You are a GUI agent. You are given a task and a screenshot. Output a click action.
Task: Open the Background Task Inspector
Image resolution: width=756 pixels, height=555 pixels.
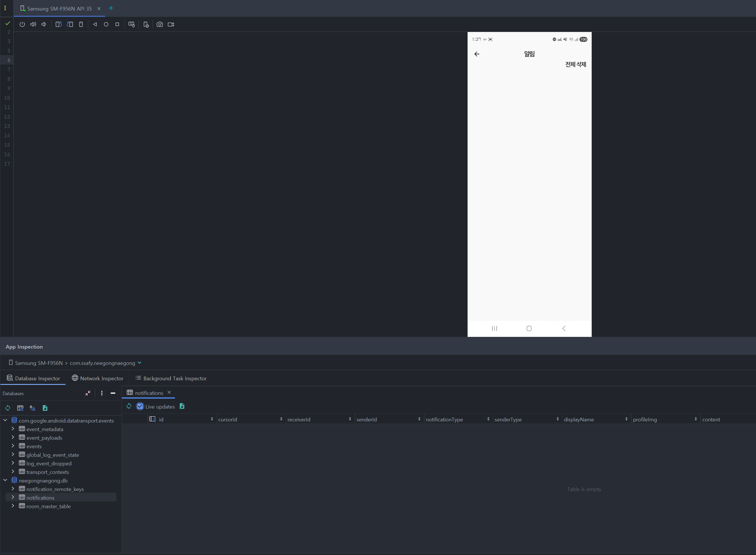[171, 378]
